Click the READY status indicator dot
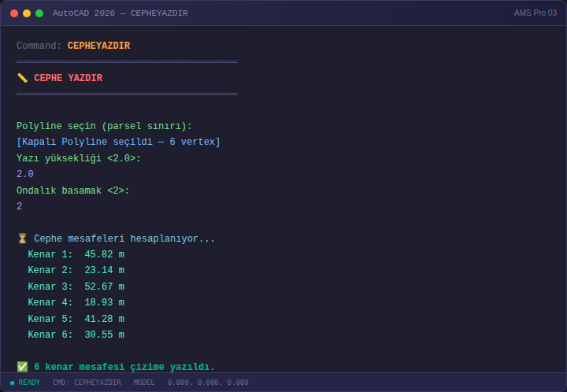 [13, 383]
